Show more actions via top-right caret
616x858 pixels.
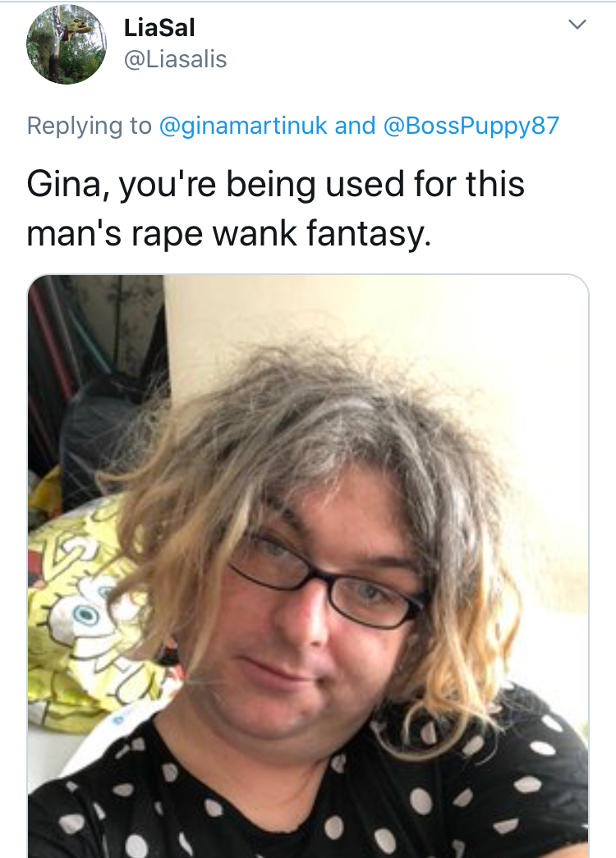(577, 25)
